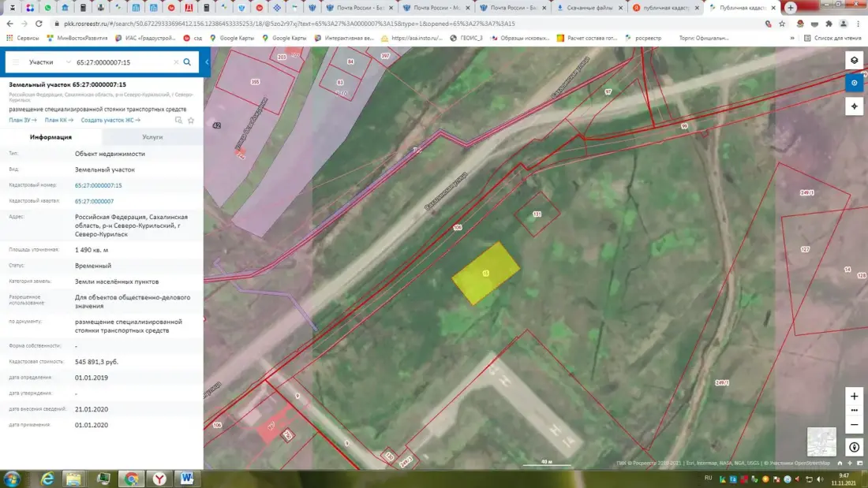Switch basemap using the map thumbnail
868x488 pixels.
tap(821, 441)
